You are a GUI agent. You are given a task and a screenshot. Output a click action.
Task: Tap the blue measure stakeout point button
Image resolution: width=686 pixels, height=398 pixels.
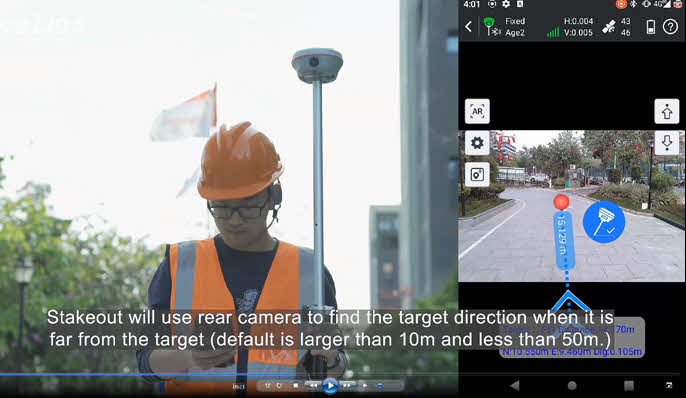point(604,222)
